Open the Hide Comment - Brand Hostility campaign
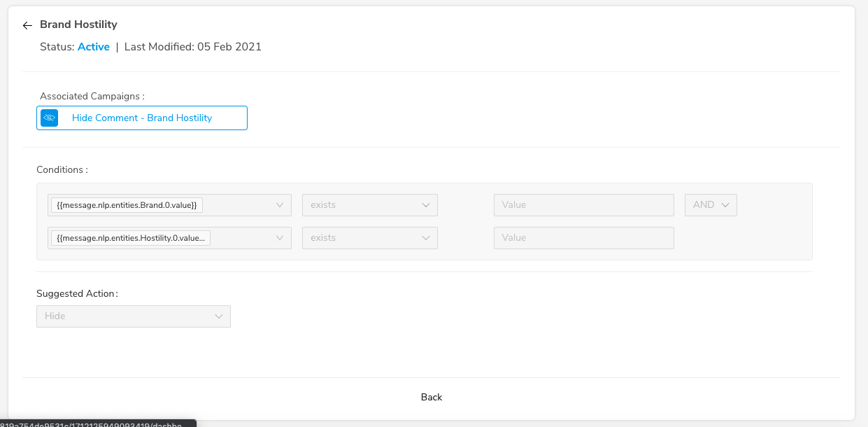Image resolution: width=868 pixels, height=427 pixels. [142, 118]
